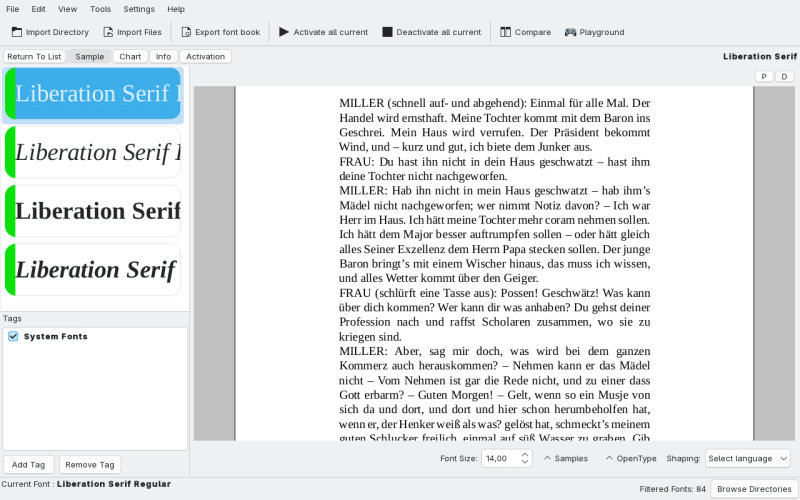Toggle the System Fonts tag checkbox
The height and width of the screenshot is (500, 800).
tap(13, 336)
